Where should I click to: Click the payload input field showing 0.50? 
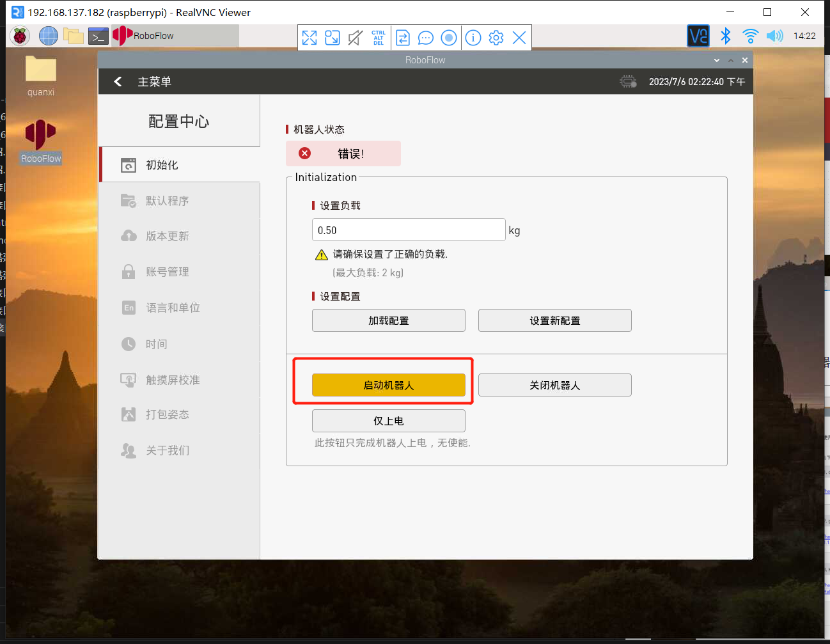tap(409, 230)
